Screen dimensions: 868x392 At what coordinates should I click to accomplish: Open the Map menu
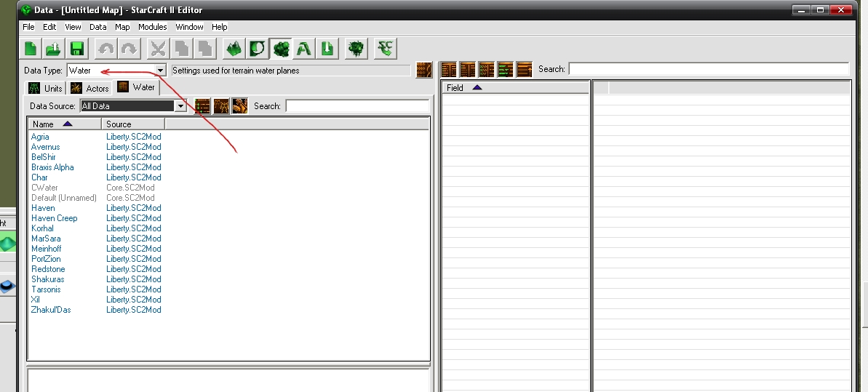tap(122, 27)
